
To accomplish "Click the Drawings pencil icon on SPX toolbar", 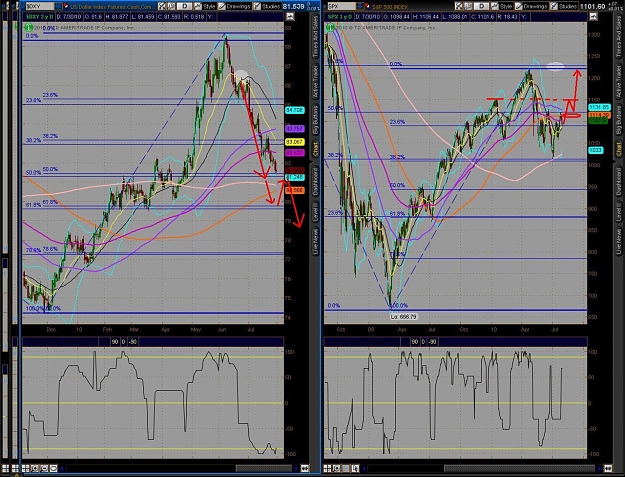I will click(x=519, y=6).
